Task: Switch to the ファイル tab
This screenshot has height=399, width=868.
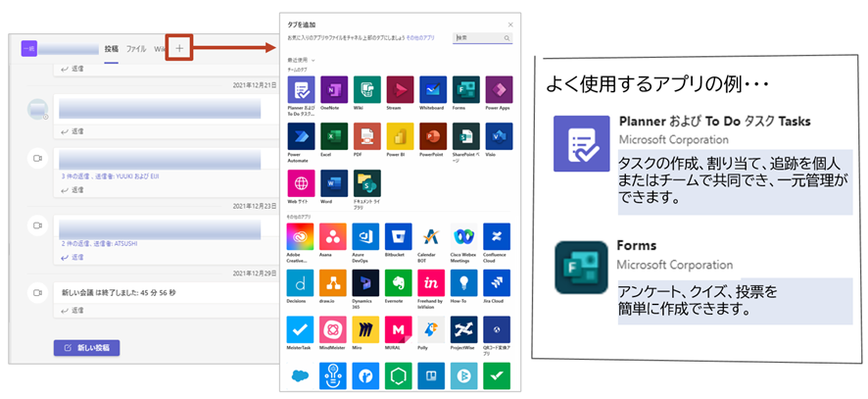Action: click(x=136, y=49)
